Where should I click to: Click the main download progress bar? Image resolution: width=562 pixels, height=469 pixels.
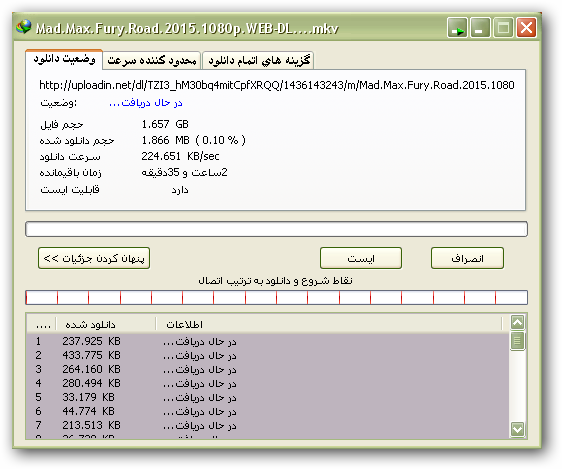(x=276, y=229)
